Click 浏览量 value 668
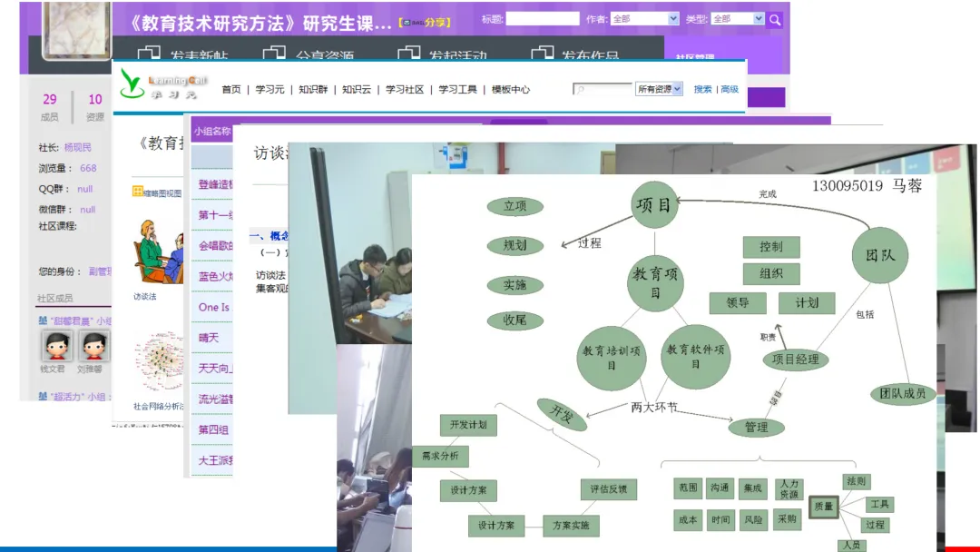980x552 pixels. pos(88,168)
